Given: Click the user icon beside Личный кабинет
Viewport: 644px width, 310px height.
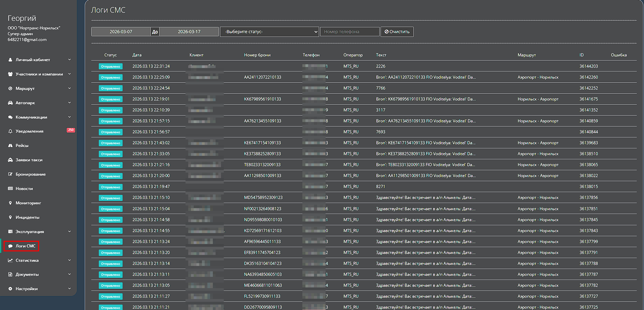Looking at the screenshot, I should [10, 60].
